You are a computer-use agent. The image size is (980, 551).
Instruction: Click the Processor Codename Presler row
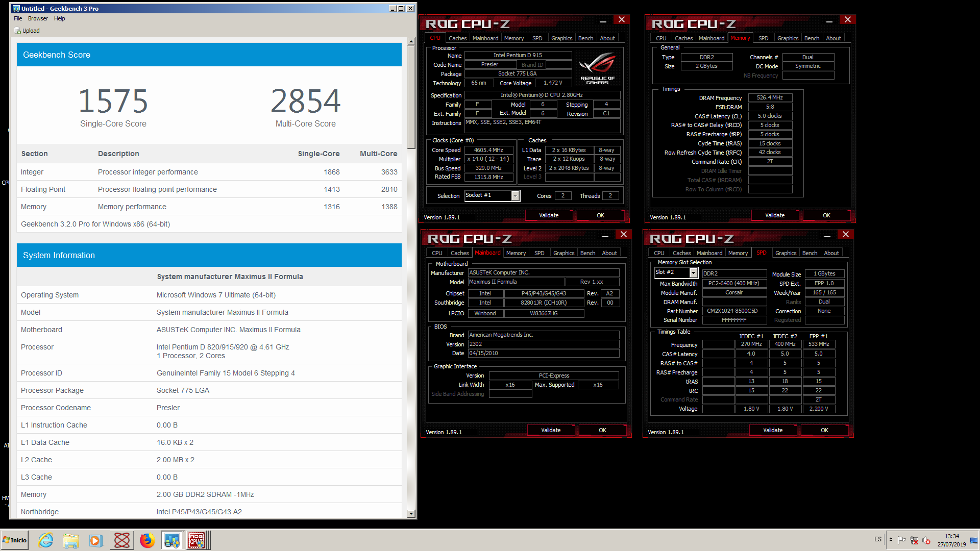pyautogui.click(x=209, y=408)
